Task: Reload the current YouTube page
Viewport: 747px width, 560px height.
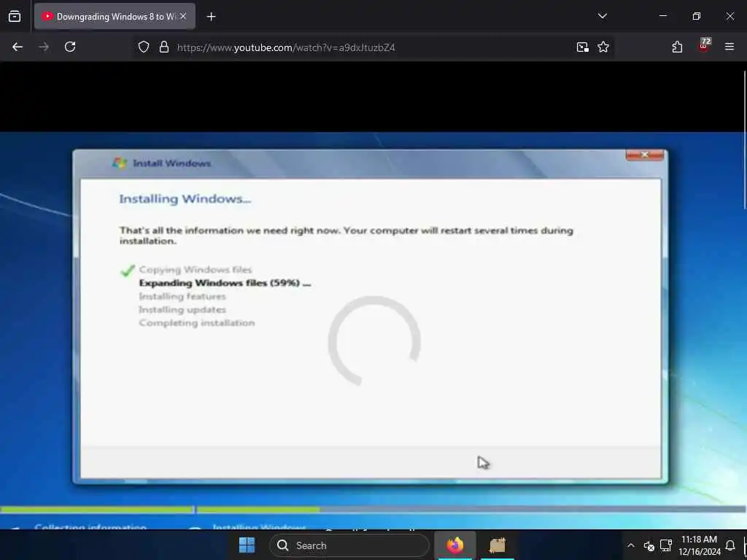Action: tap(70, 47)
